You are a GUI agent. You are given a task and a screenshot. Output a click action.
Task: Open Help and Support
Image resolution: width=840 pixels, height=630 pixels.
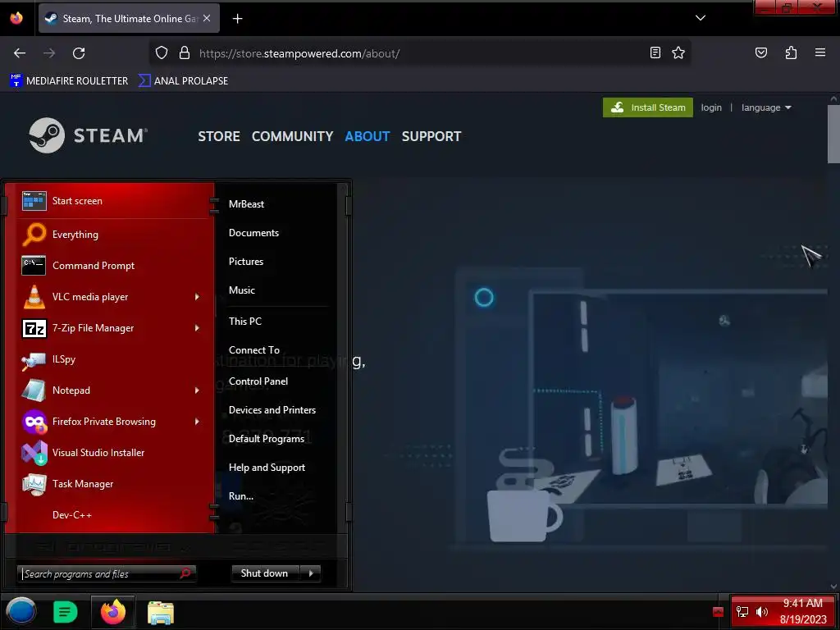click(x=267, y=468)
